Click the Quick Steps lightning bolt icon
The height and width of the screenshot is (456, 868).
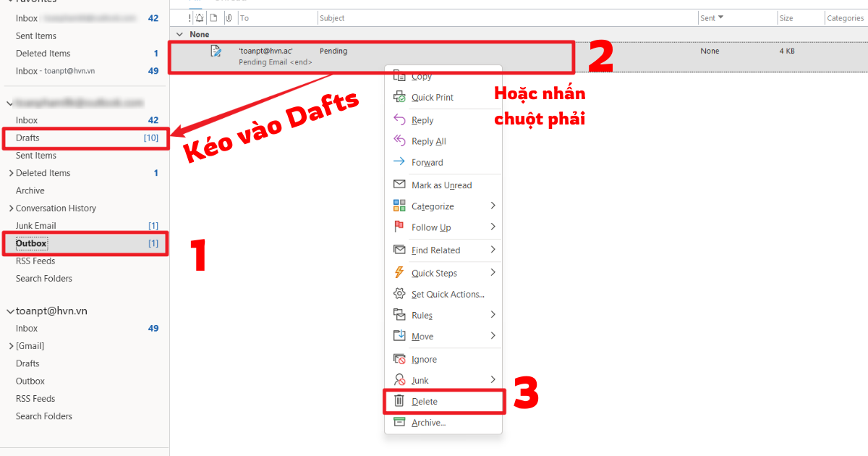[399, 273]
